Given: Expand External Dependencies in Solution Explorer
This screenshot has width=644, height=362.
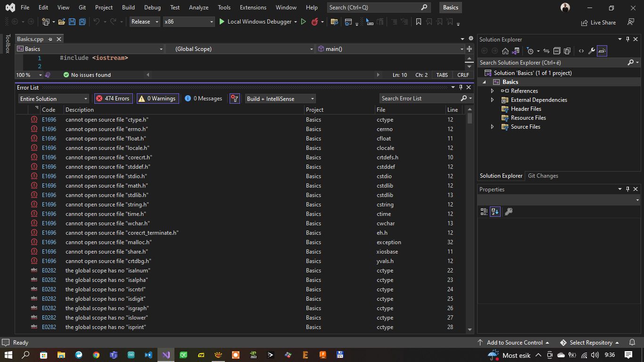Looking at the screenshot, I should click(492, 99).
